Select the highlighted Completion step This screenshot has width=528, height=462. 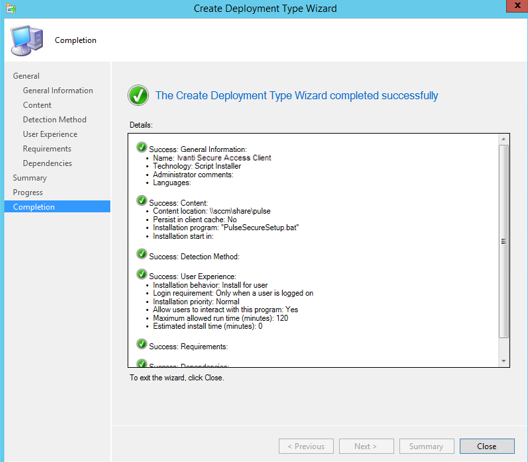(57, 207)
